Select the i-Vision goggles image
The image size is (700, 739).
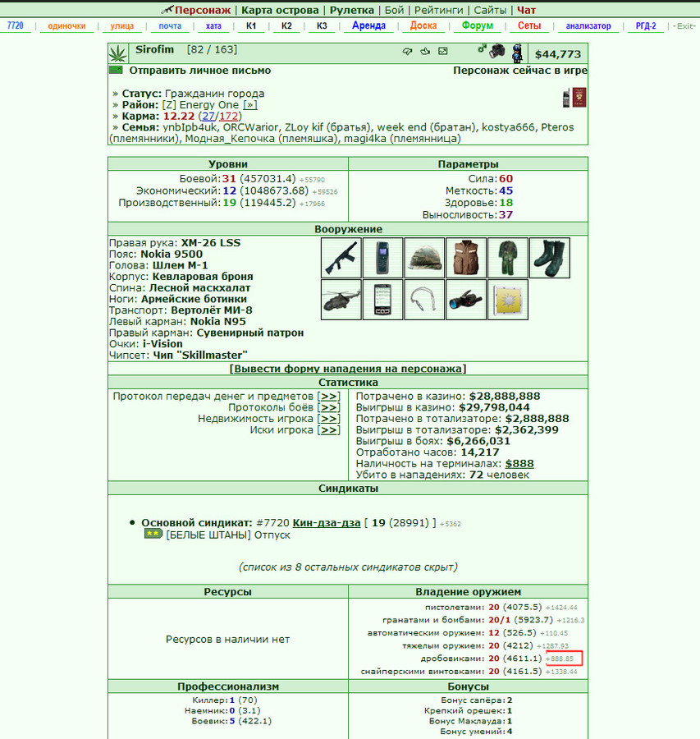[x=466, y=300]
